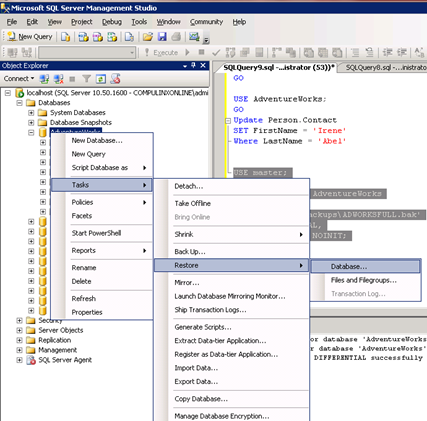Select the Restore submenu item
Screen dimensions: 427x421
[232, 265]
